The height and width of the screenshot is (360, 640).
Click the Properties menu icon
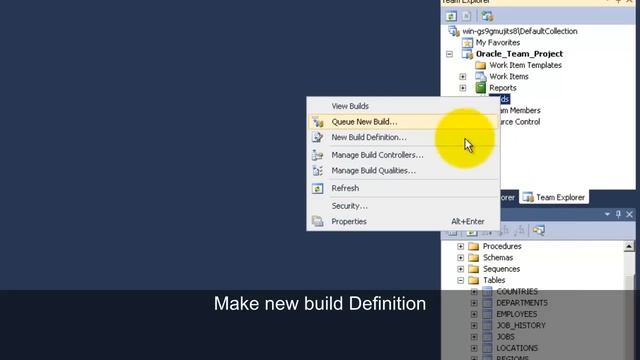click(318, 221)
